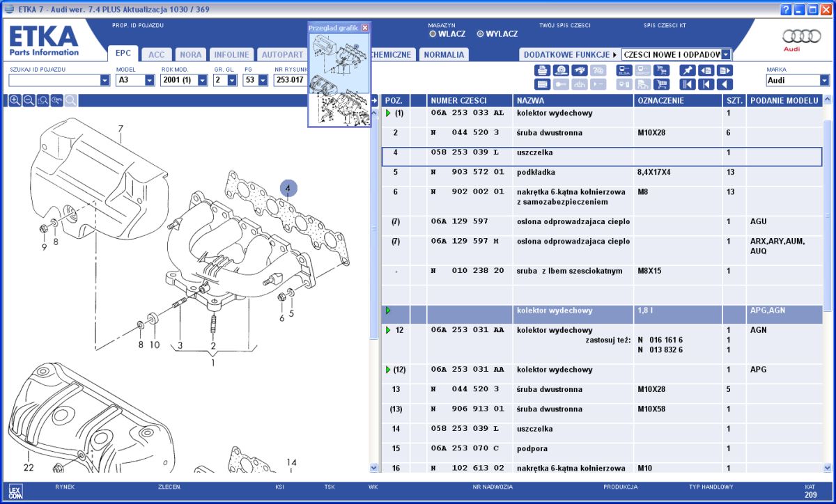Click diagram panel scroll-up arrow
Viewport: 836px width, 504px height.
tap(373, 112)
